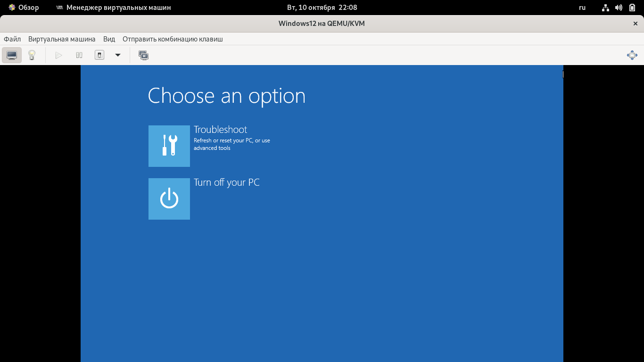Shut down the virtual machine (power icon)

tap(99, 55)
